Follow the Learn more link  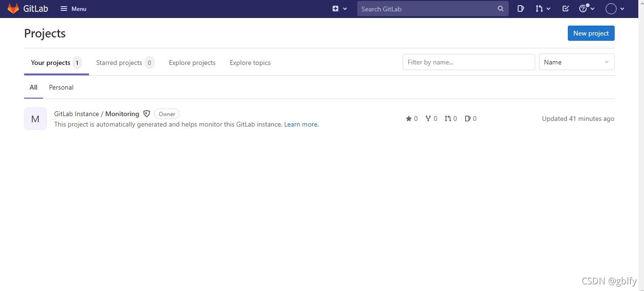(301, 124)
